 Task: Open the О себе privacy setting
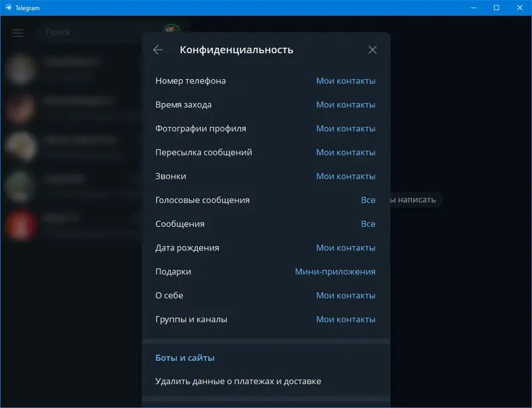265,296
